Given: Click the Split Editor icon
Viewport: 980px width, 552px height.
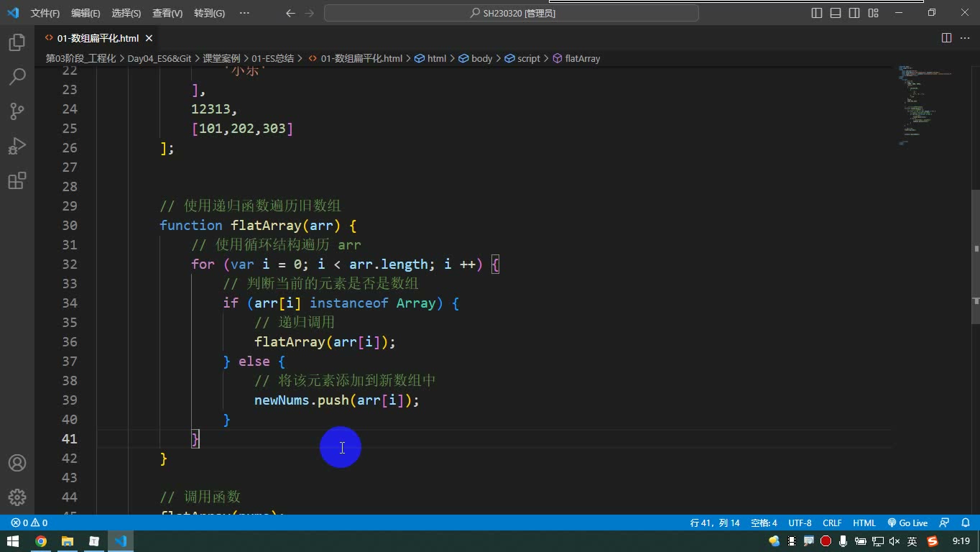Looking at the screenshot, I should pyautogui.click(x=946, y=38).
